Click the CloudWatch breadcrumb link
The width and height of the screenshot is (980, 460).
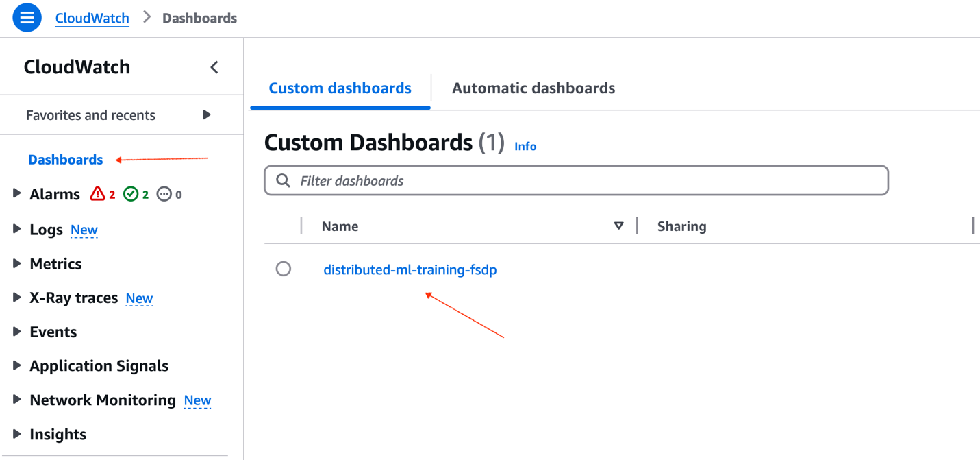pos(92,18)
